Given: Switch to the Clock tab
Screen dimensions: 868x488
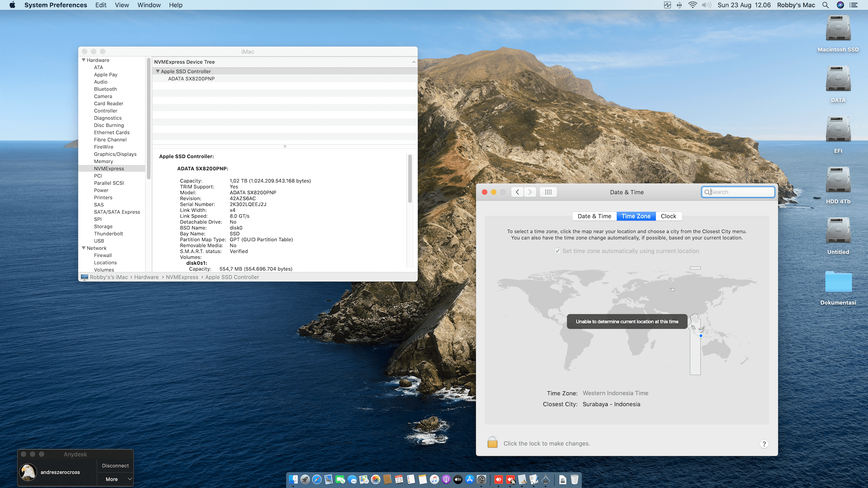Looking at the screenshot, I should tap(668, 216).
